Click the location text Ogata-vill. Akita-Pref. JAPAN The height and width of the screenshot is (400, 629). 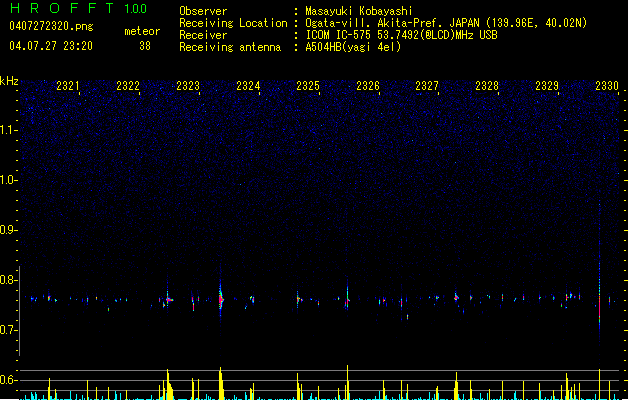(x=392, y=23)
